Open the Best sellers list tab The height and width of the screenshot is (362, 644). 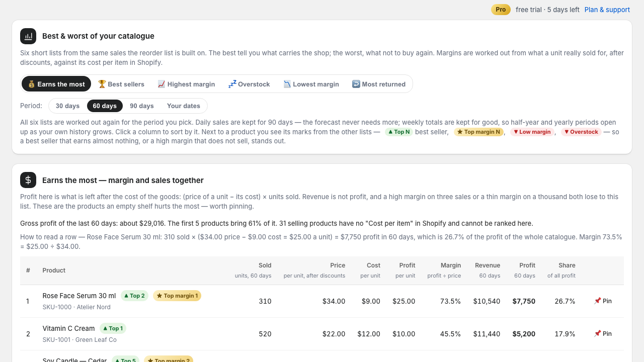pyautogui.click(x=121, y=84)
